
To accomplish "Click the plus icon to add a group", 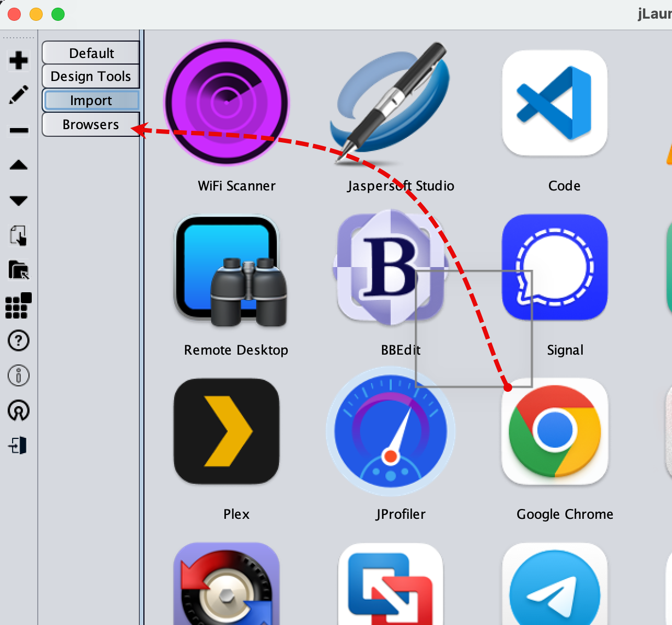I will pos(19,60).
